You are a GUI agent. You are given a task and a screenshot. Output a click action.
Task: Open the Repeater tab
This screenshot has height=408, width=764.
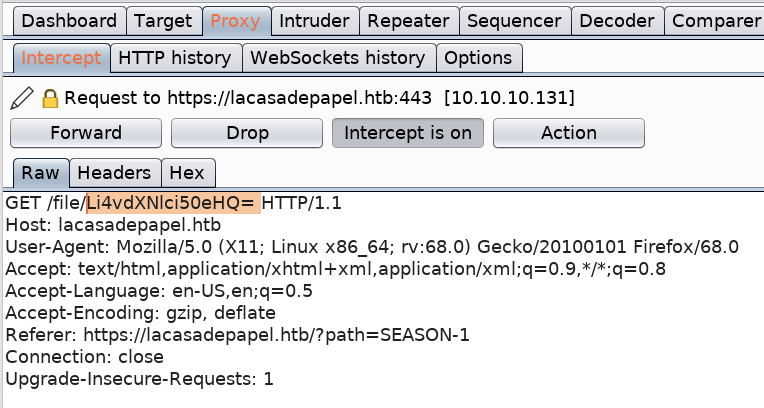pos(408,20)
